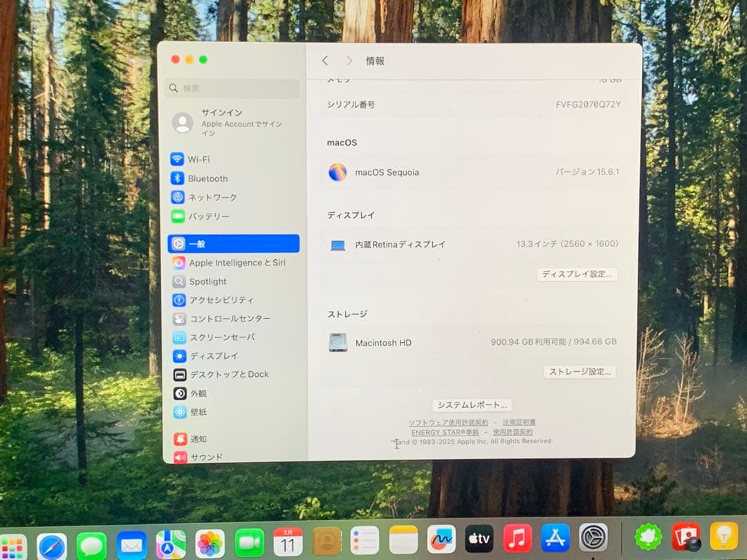This screenshot has height=560, width=747.
Task: Click the ディスプレイ設定 button
Action: click(x=578, y=274)
